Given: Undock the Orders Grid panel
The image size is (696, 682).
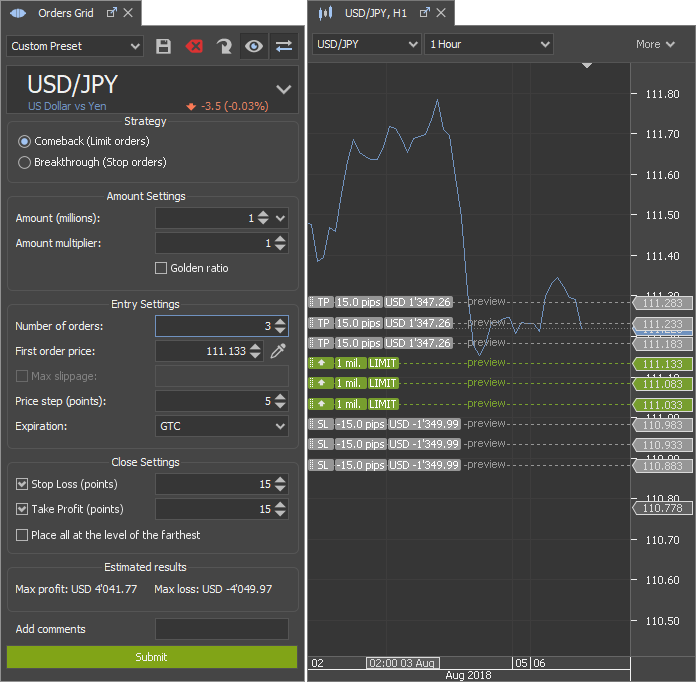Looking at the screenshot, I should coord(111,12).
